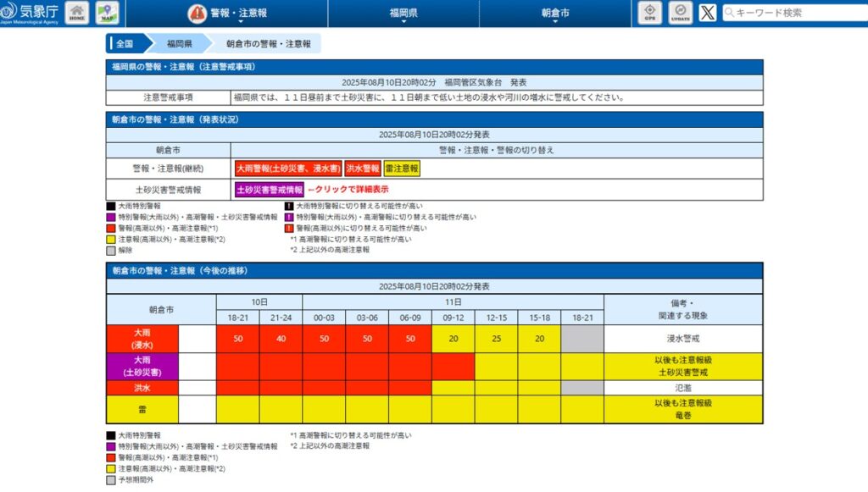Click purple swatch in upper legend
The height and width of the screenshot is (492, 868).
(111, 218)
